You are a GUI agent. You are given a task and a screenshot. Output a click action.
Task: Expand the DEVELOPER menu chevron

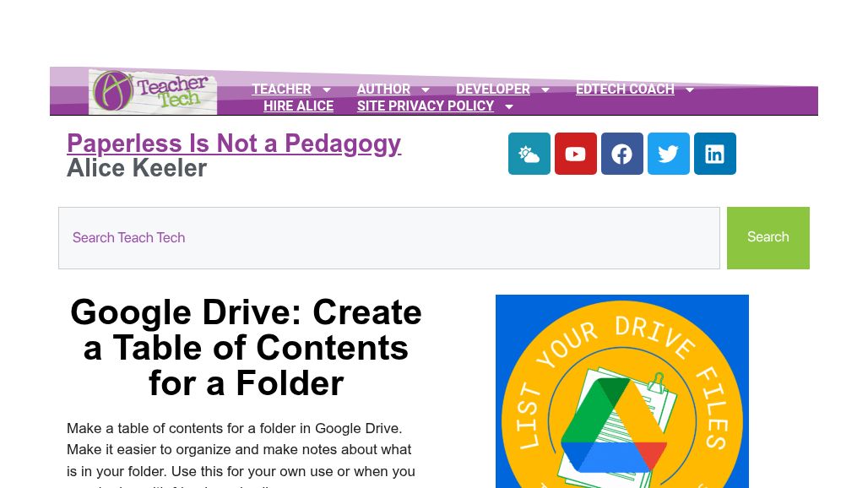coord(545,89)
